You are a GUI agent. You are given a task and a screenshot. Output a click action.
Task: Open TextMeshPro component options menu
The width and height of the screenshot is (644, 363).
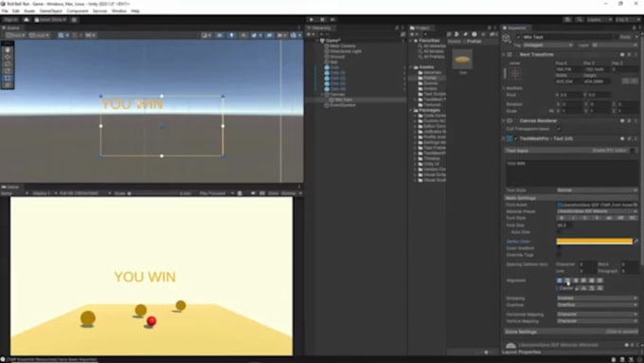click(x=636, y=139)
